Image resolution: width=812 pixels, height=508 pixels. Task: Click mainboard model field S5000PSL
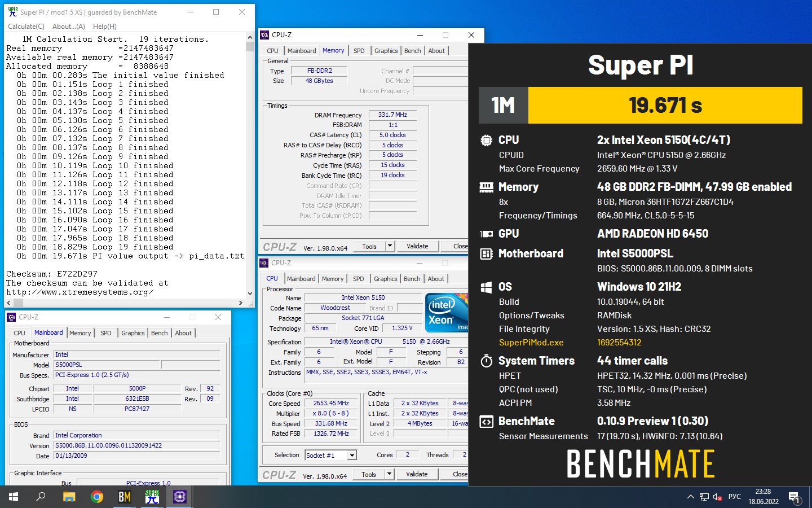[x=107, y=365]
